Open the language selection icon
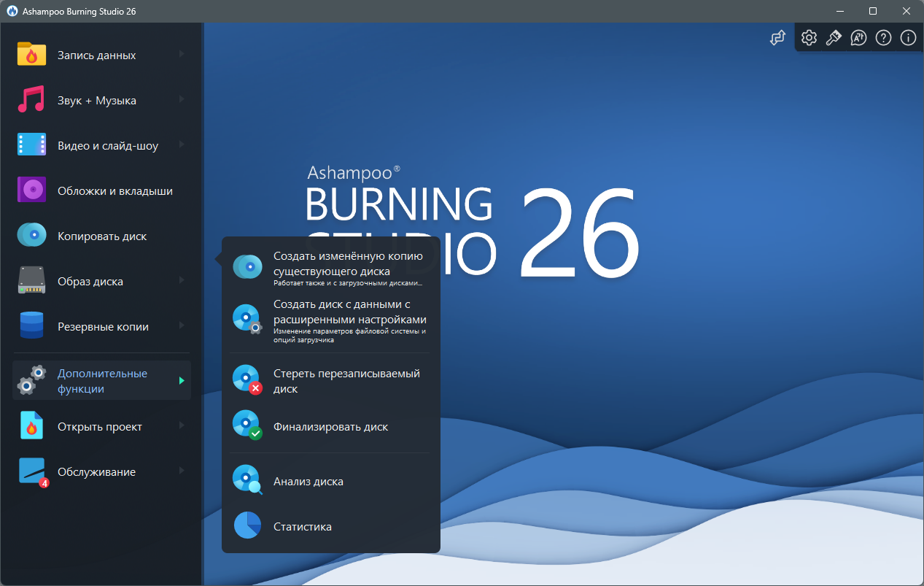Image resolution: width=924 pixels, height=586 pixels. (x=858, y=38)
